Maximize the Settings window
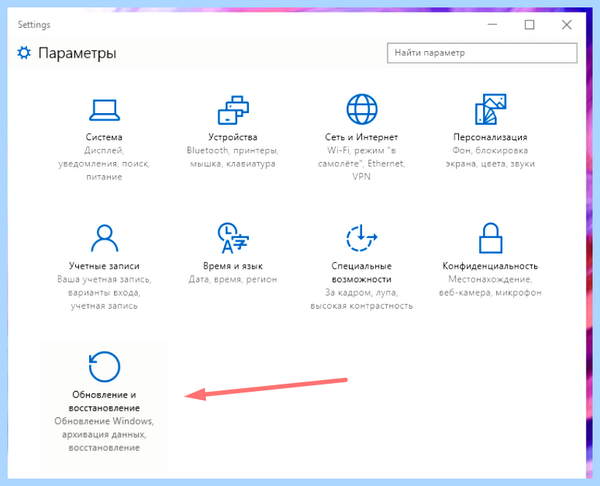Screen dimensions: 600x486 [530, 24]
